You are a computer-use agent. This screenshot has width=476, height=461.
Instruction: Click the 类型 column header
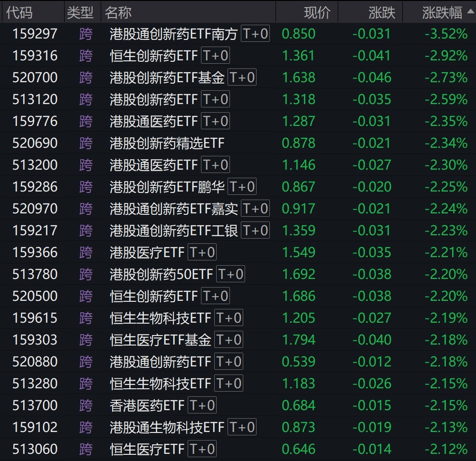[x=80, y=13]
